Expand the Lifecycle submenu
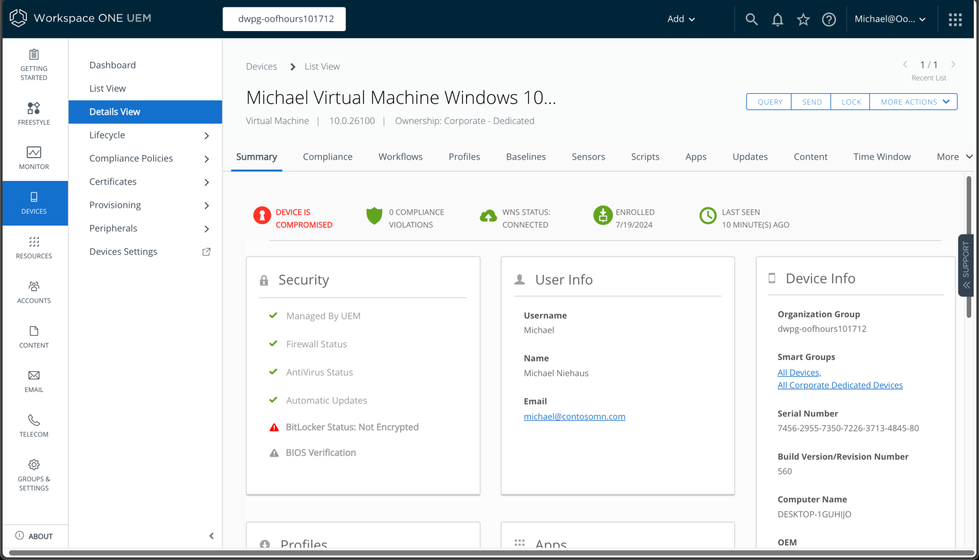 [x=206, y=135]
